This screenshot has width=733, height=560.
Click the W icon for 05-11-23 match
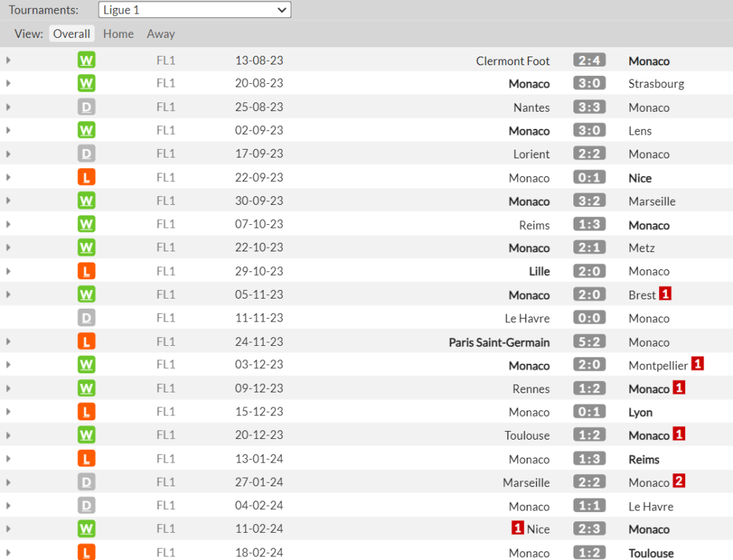pos(87,294)
